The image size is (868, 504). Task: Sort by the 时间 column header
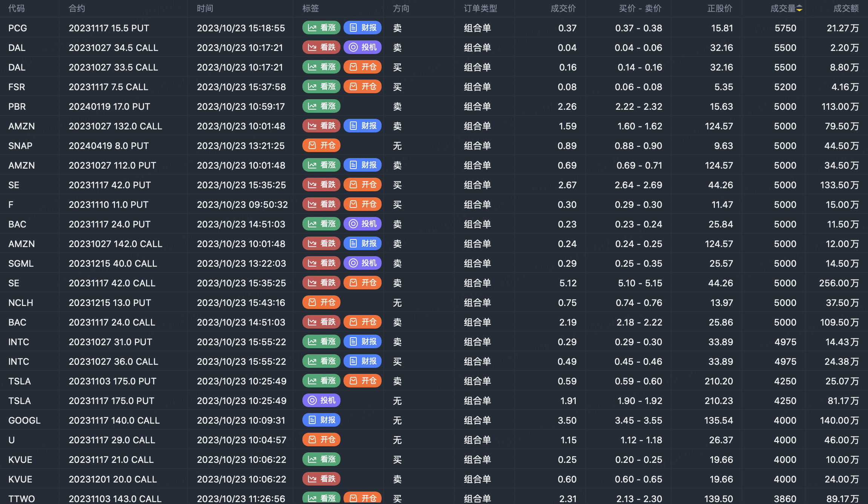point(205,8)
